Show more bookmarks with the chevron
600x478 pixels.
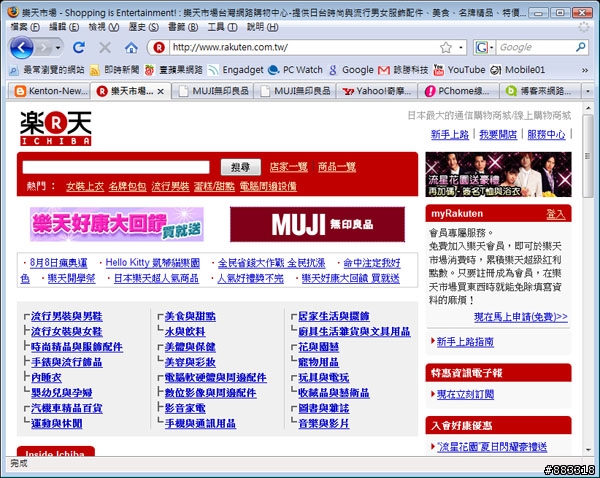(x=585, y=70)
